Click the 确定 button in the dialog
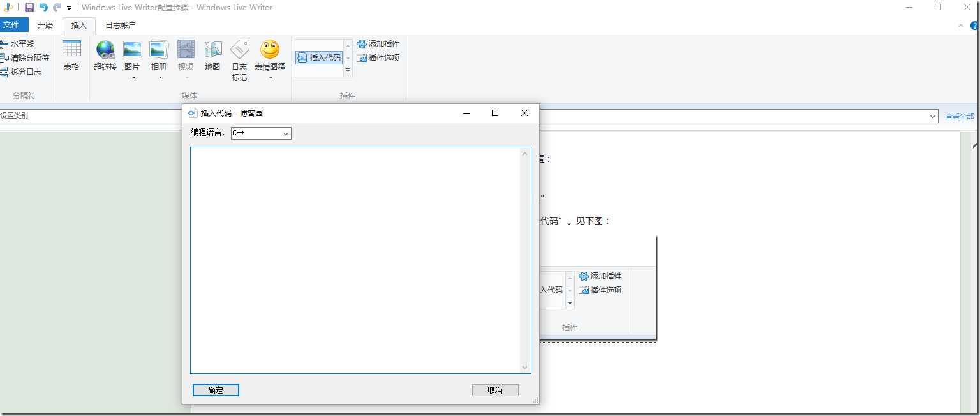The height and width of the screenshot is (416, 980). (x=216, y=390)
